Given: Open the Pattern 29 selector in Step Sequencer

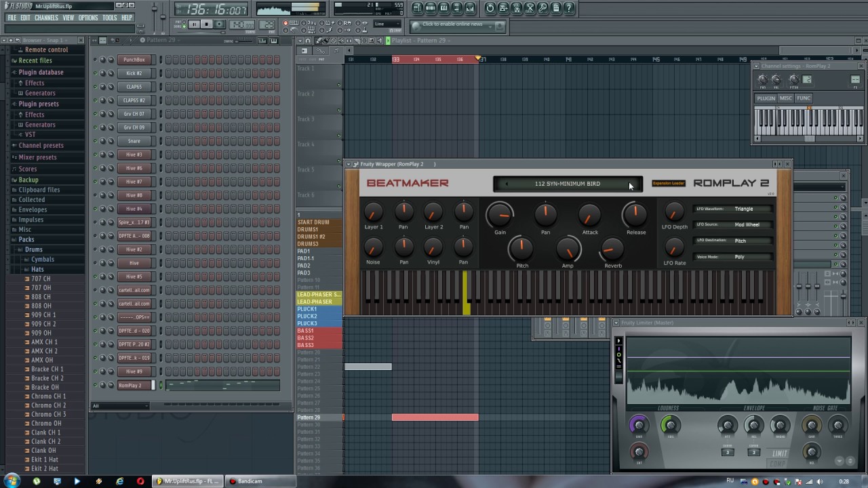Looking at the screenshot, I should point(161,40).
